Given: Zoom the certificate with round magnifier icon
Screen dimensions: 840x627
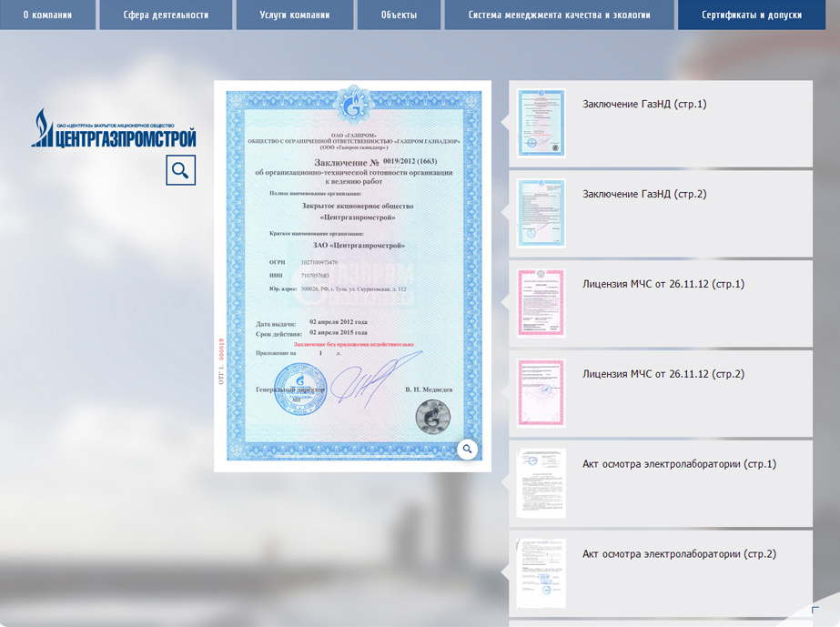Looking at the screenshot, I should coord(467,449).
